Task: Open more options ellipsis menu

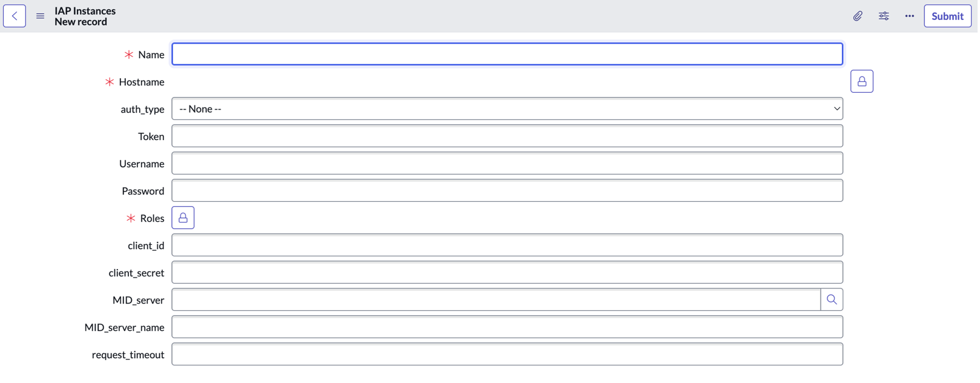Action: 910,16
